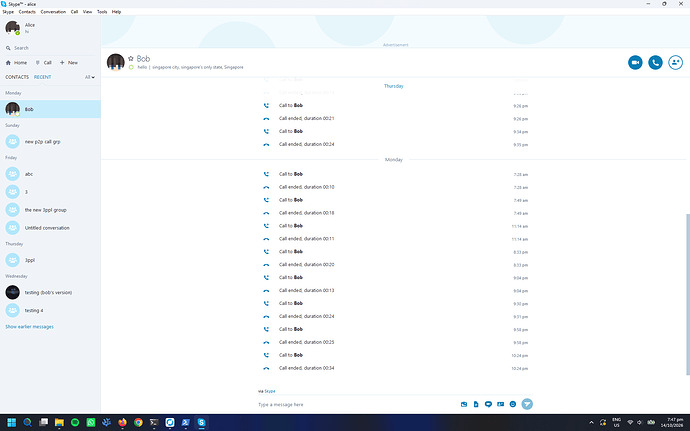Open the Home view
The height and width of the screenshot is (431, 690).
click(x=16, y=63)
